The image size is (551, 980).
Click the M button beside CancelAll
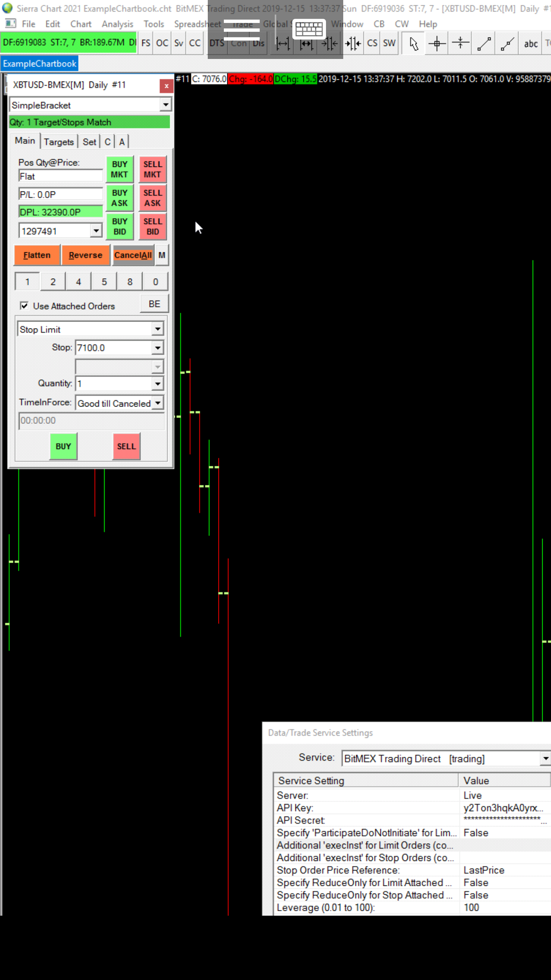162,255
